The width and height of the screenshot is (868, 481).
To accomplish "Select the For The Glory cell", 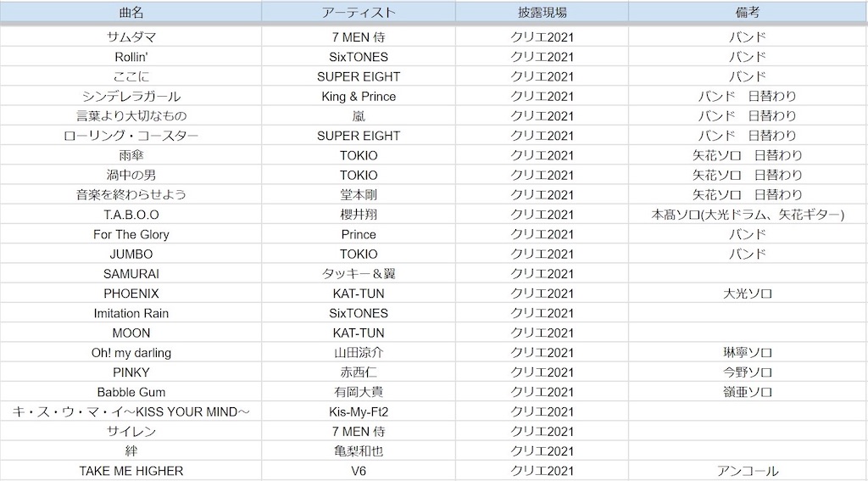I will pos(131,234).
